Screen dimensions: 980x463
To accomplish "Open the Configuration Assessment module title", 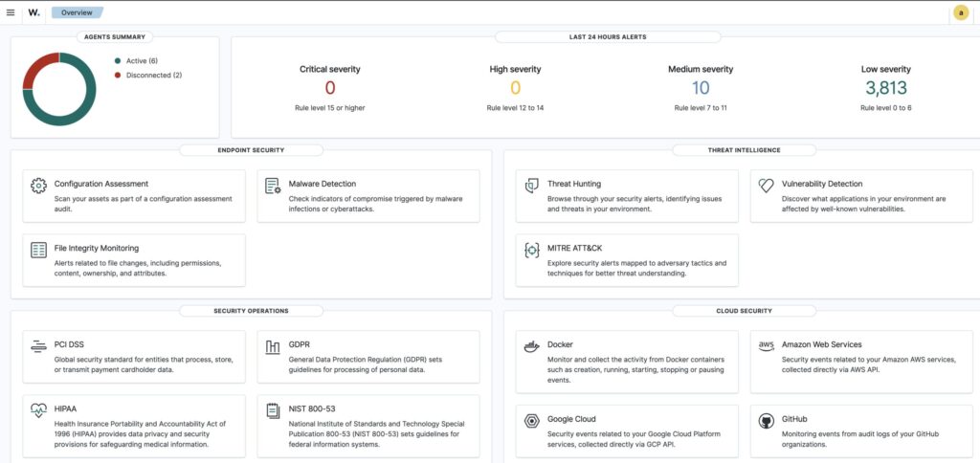I will (x=101, y=184).
